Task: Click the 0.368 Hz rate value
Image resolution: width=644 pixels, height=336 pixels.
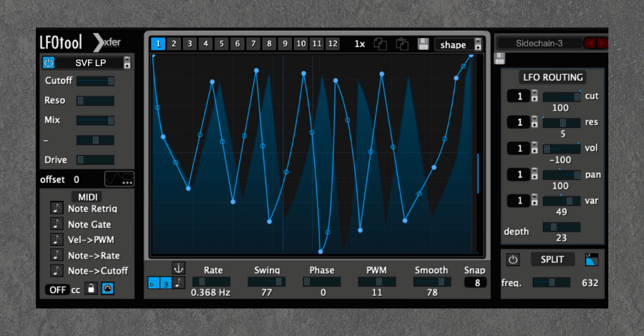Action: pyautogui.click(x=210, y=292)
